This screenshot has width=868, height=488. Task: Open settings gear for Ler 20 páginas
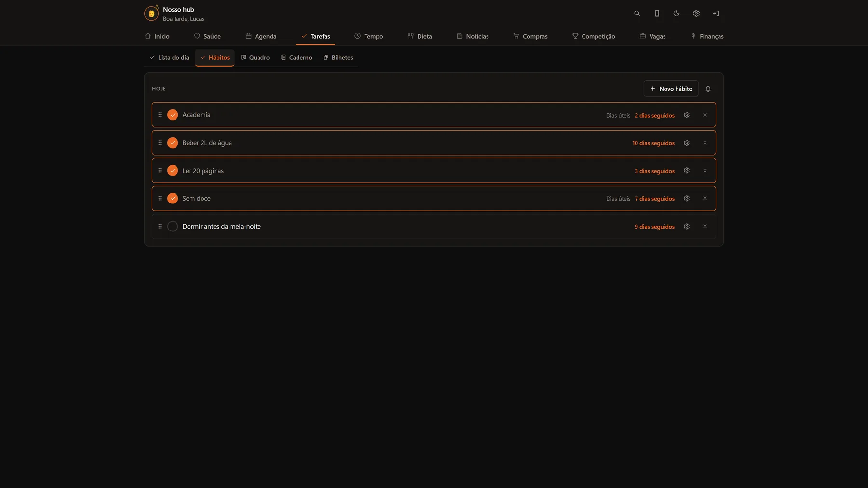687,171
